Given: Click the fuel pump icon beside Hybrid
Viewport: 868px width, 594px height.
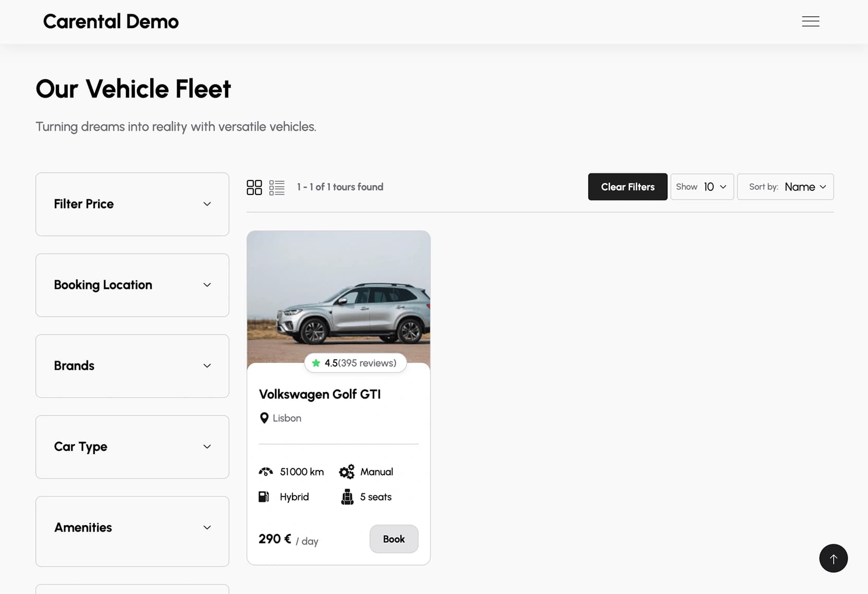Looking at the screenshot, I should coord(264,496).
